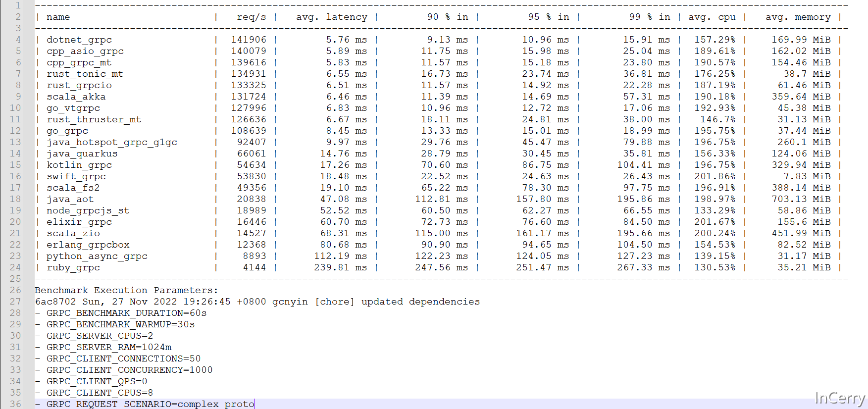Select node_grpcjs_st text

tap(88, 210)
